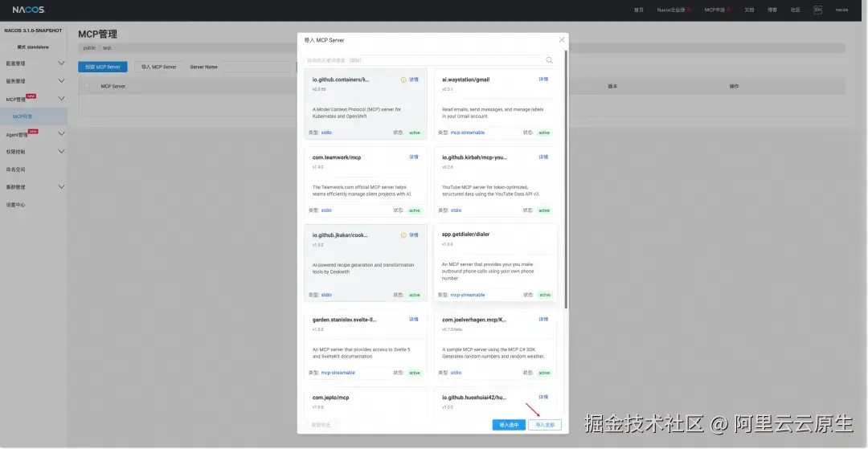The height and width of the screenshot is (449, 868).
Task: Click mcp-streamable type on ai.waystation/gmail card
Action: click(x=468, y=133)
